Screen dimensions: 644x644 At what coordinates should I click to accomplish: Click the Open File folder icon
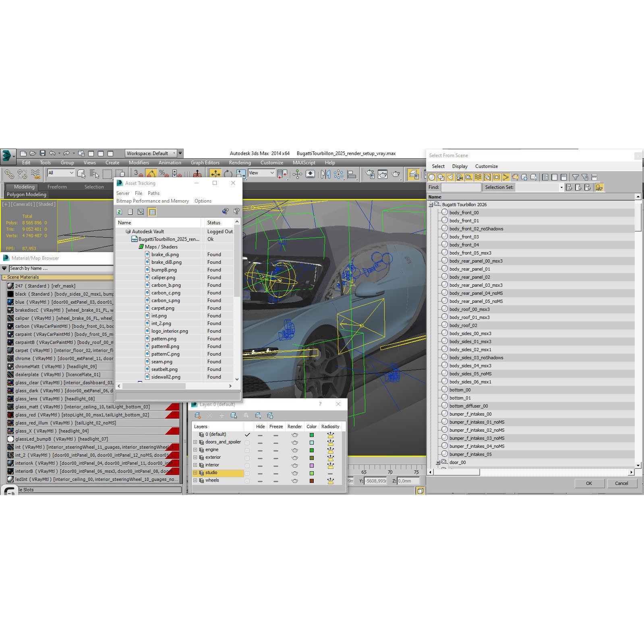point(33,153)
